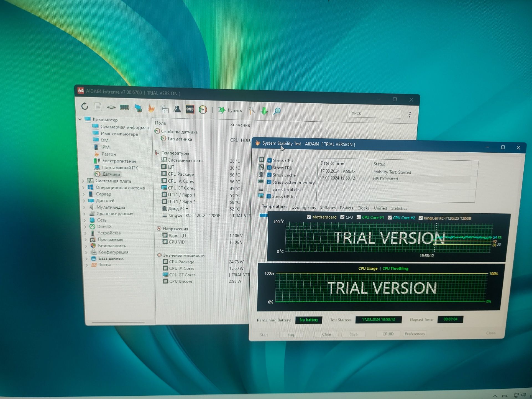Toggle Stress system memory checkbox

coord(269,182)
